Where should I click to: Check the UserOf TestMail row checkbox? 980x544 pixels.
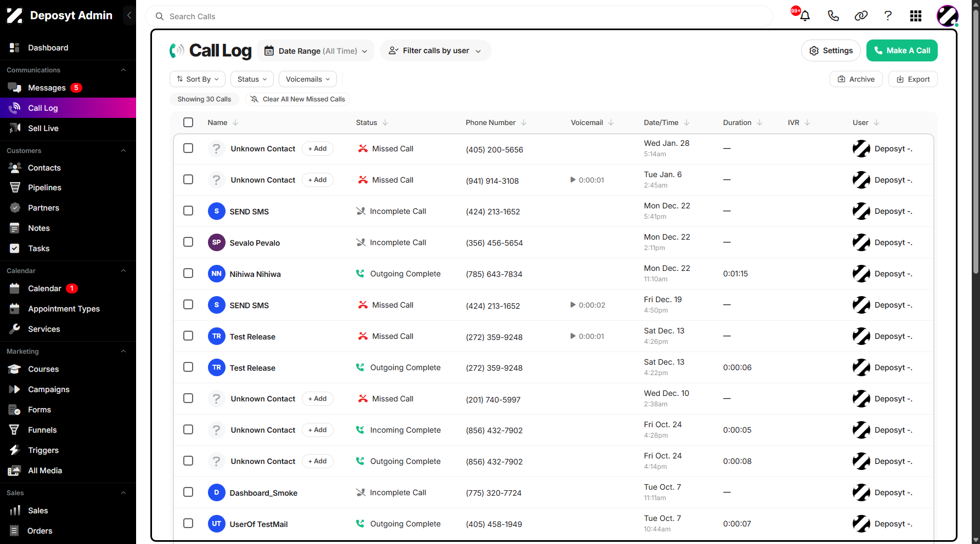pos(188,523)
